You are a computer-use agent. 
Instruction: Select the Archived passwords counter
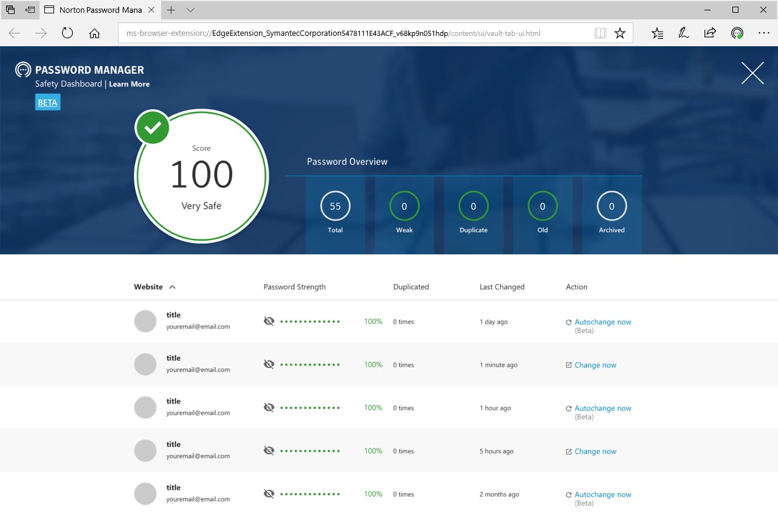(x=611, y=206)
